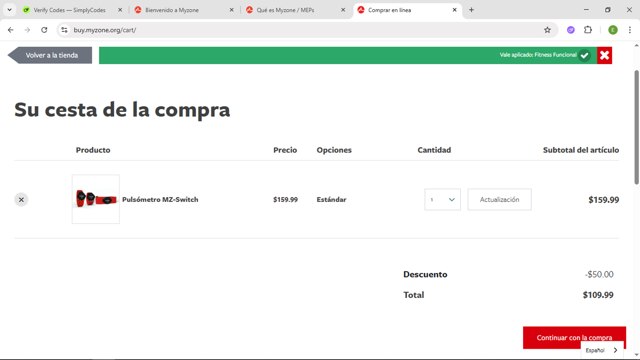Click Volver a la tienda button
Viewport: 640px width, 360px height.
(50, 55)
